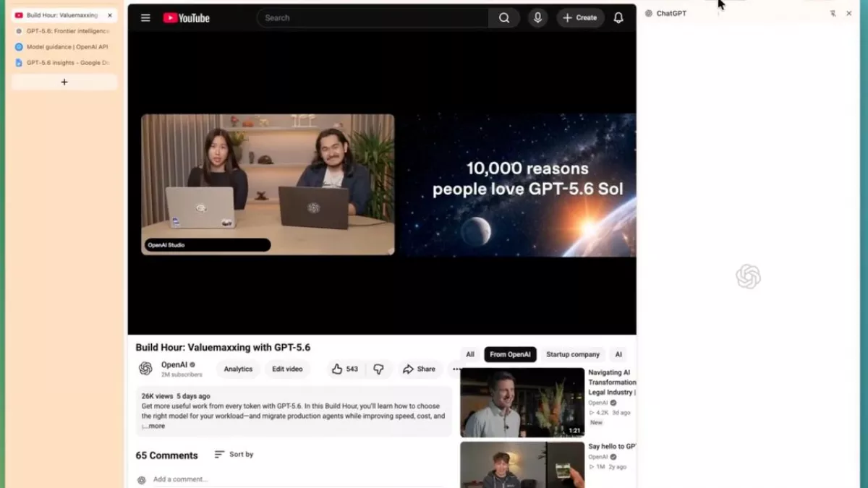Click the video title Build Hour: Valuemaxxing

pos(223,348)
